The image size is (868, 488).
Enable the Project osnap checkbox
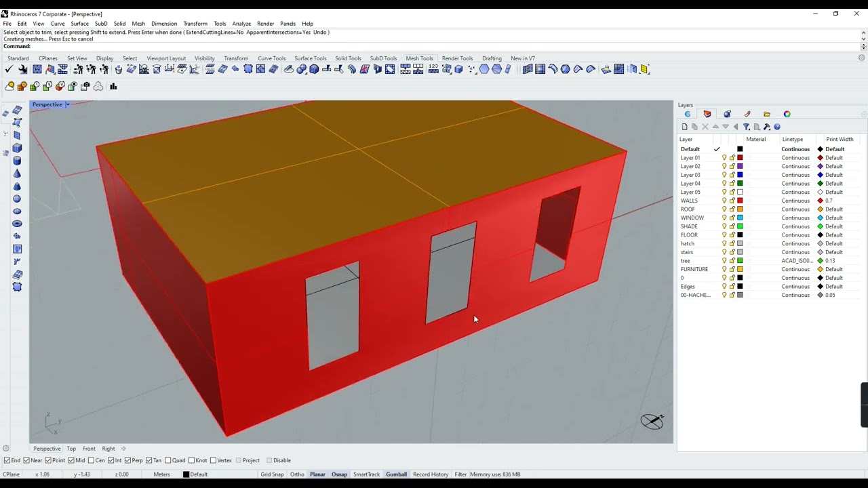click(239, 460)
